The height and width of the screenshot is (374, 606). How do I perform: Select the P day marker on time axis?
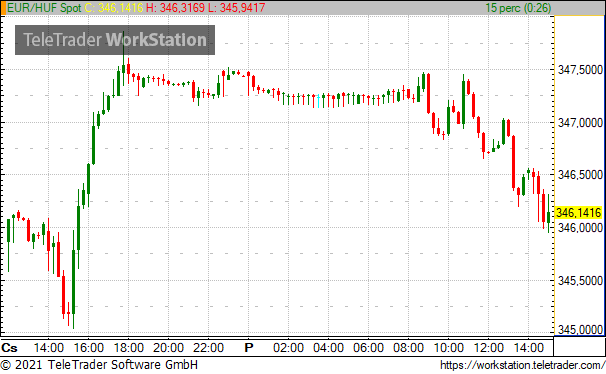tap(249, 348)
